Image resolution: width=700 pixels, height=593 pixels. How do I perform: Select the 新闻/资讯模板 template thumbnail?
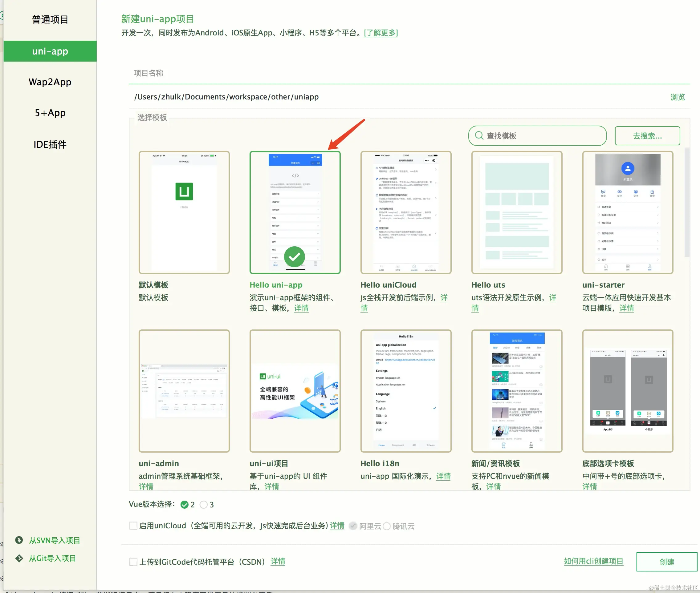pos(517,391)
